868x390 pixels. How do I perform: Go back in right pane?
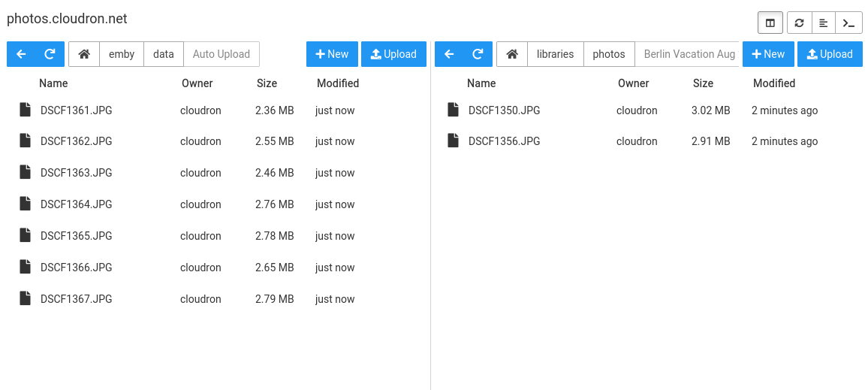(449, 54)
